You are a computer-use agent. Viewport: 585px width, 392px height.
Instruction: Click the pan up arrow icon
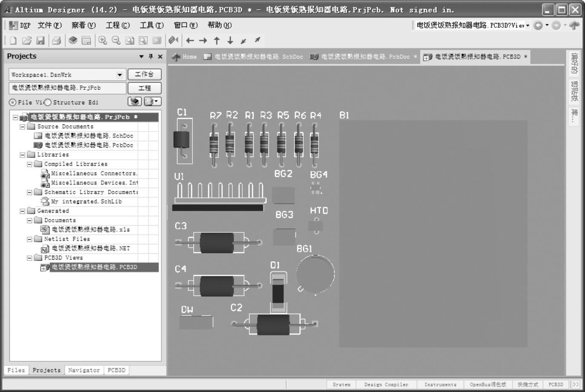tap(217, 40)
